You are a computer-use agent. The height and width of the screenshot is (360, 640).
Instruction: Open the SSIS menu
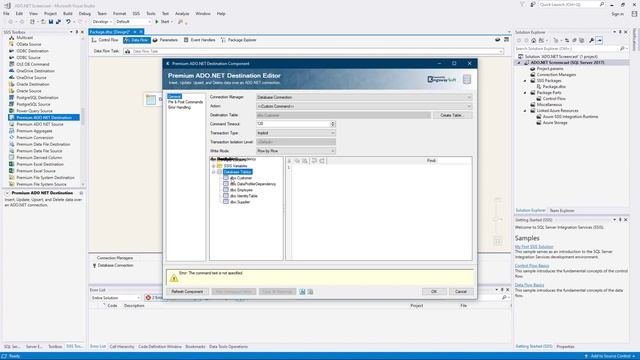point(136,13)
